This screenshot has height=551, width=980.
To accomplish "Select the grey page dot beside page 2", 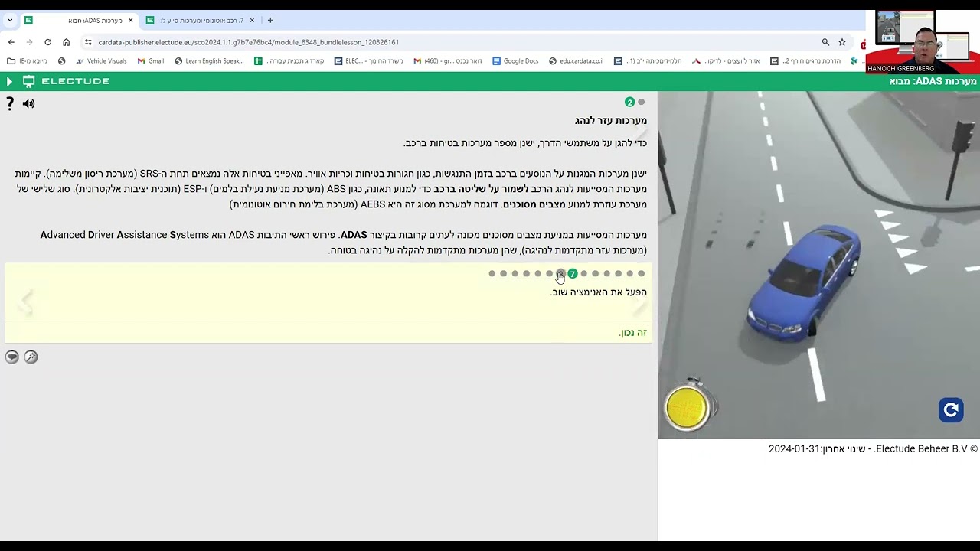I will click(642, 102).
